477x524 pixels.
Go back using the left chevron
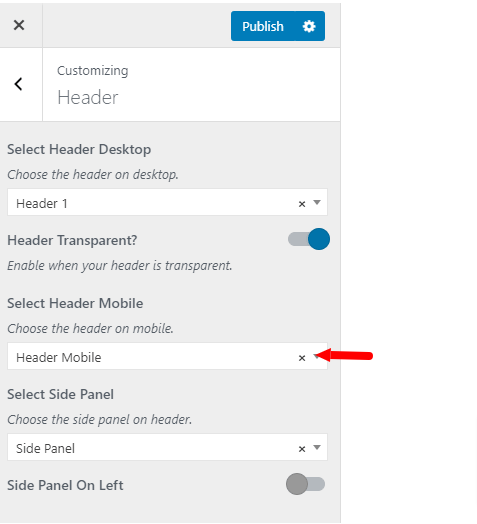click(19, 84)
